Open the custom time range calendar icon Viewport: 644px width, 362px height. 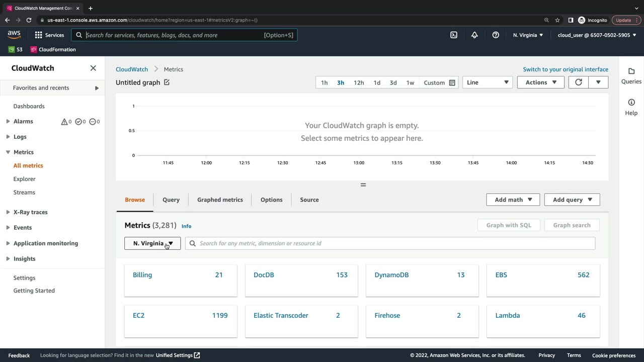(452, 83)
